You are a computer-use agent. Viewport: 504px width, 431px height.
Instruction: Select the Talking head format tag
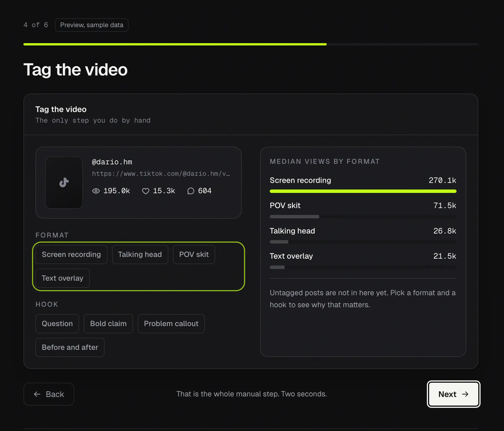click(140, 254)
